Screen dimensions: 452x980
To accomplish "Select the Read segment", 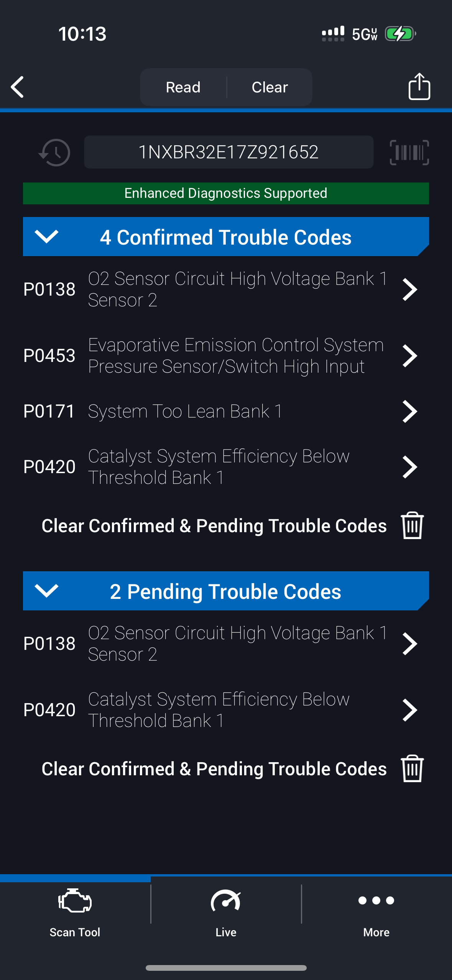I will (x=183, y=87).
